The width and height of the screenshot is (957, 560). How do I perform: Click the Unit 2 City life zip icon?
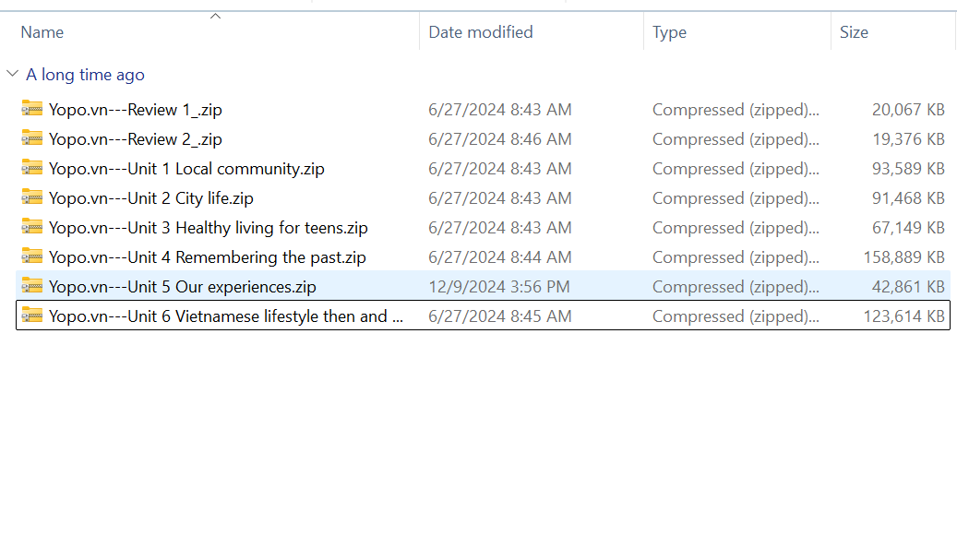(32, 197)
